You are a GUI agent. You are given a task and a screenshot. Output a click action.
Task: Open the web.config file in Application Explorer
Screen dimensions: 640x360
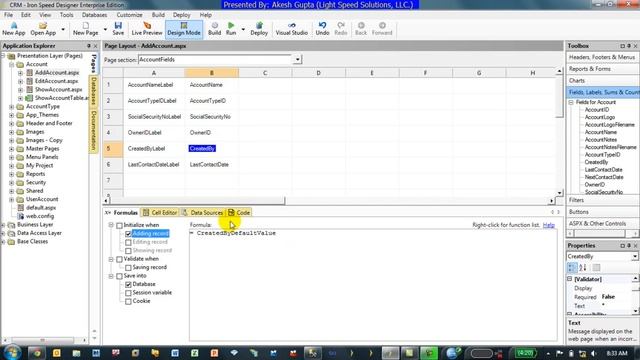click(x=40, y=216)
